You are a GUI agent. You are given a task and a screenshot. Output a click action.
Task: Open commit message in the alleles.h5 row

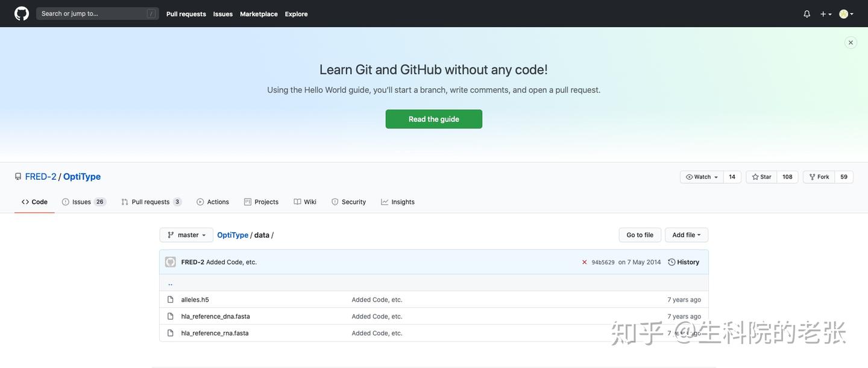(377, 300)
